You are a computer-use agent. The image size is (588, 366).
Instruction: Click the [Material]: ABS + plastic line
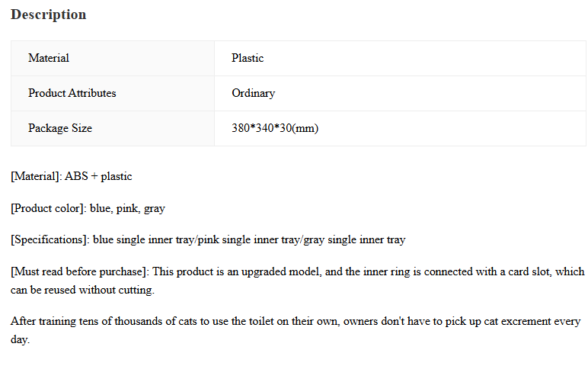pos(72,176)
